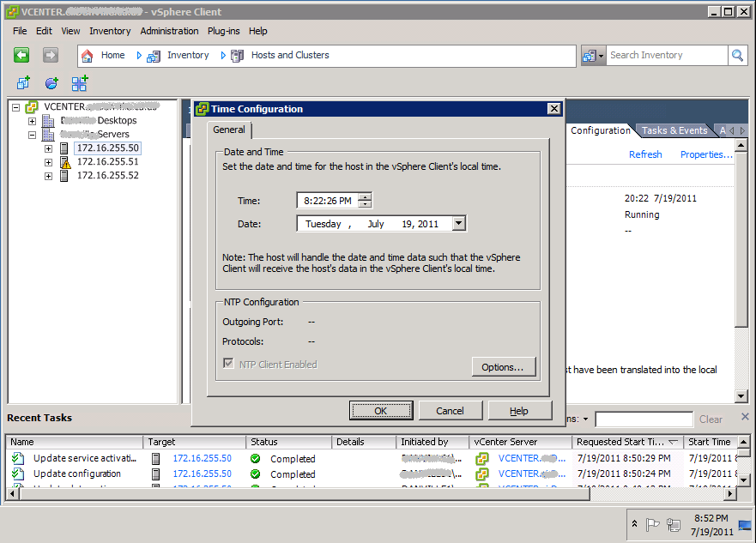Click the green Back navigation arrow
The height and width of the screenshot is (543, 756).
click(22, 55)
